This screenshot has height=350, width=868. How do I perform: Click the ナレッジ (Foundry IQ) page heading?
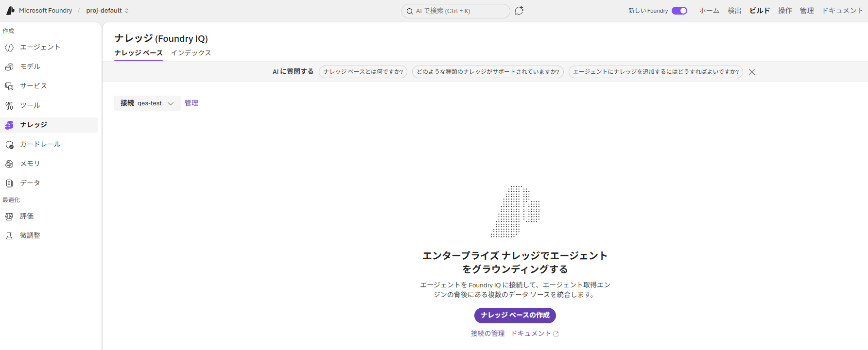[161, 38]
